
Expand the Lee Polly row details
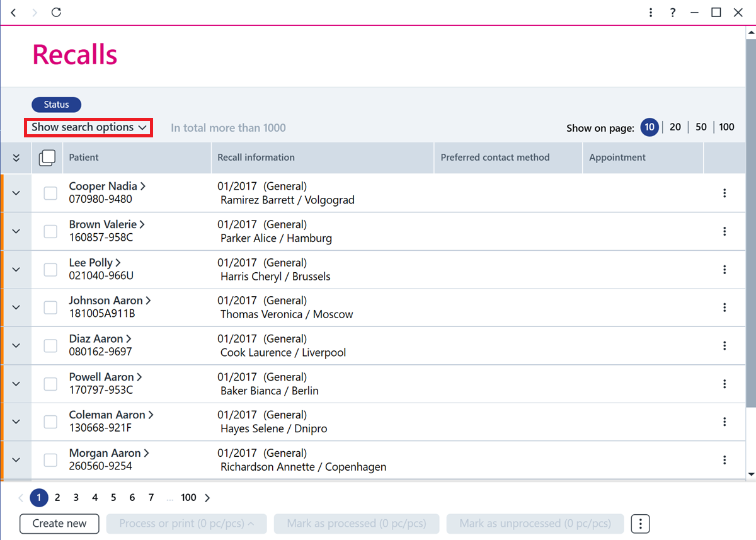[16, 270]
